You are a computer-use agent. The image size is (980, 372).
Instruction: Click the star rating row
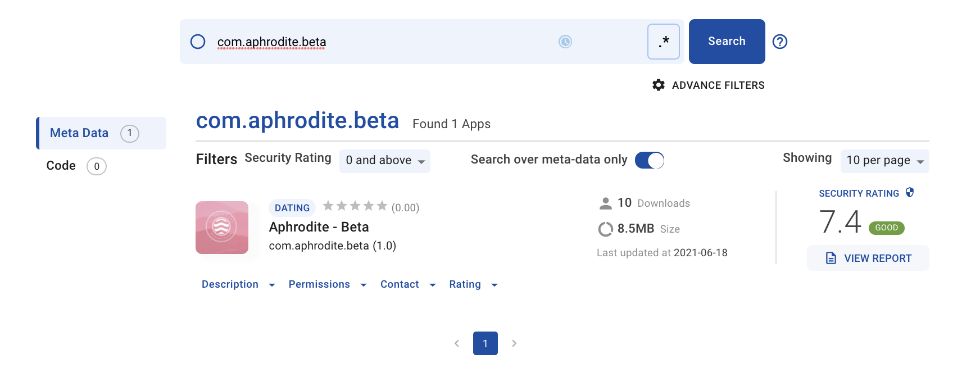coord(355,206)
